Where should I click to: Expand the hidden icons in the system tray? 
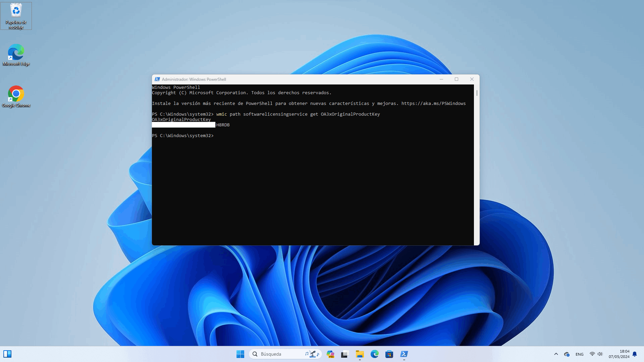pos(556,354)
